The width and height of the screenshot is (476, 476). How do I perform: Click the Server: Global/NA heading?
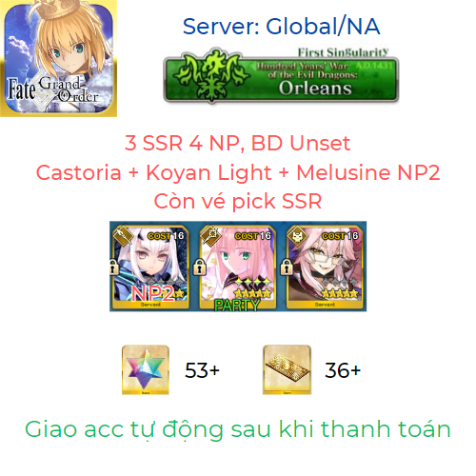[x=281, y=27]
